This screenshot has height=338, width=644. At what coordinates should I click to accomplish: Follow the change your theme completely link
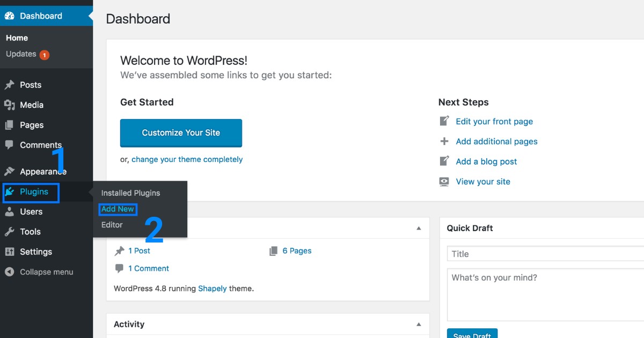click(x=187, y=159)
